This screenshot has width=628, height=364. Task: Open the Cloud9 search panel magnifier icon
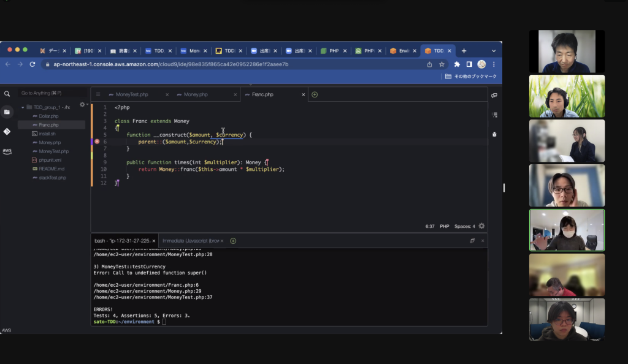pyautogui.click(x=7, y=94)
